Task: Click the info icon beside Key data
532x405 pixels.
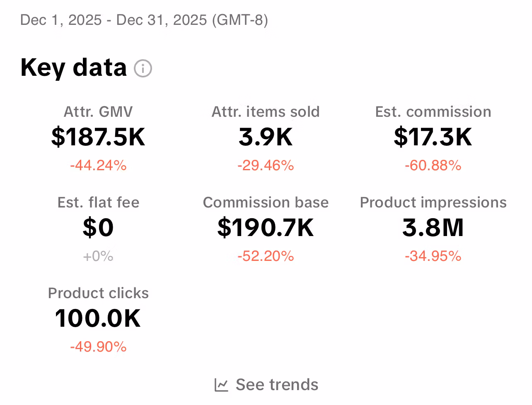Action: tap(143, 68)
